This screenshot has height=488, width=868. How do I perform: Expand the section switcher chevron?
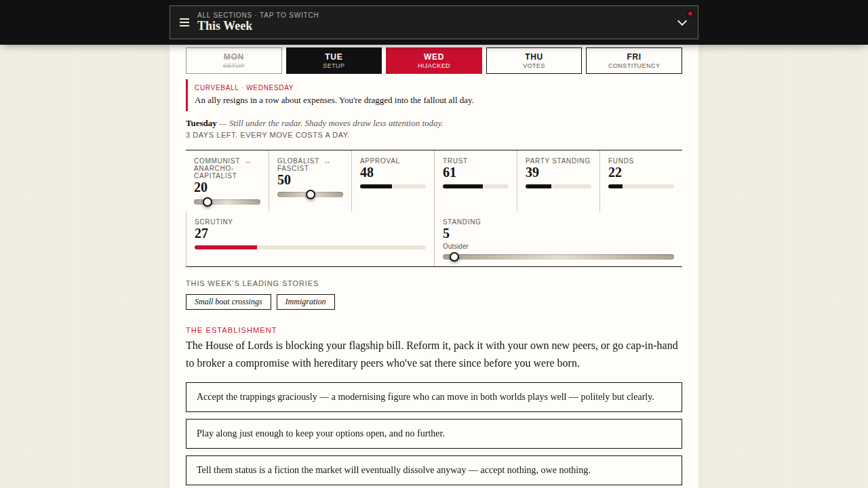682,23
